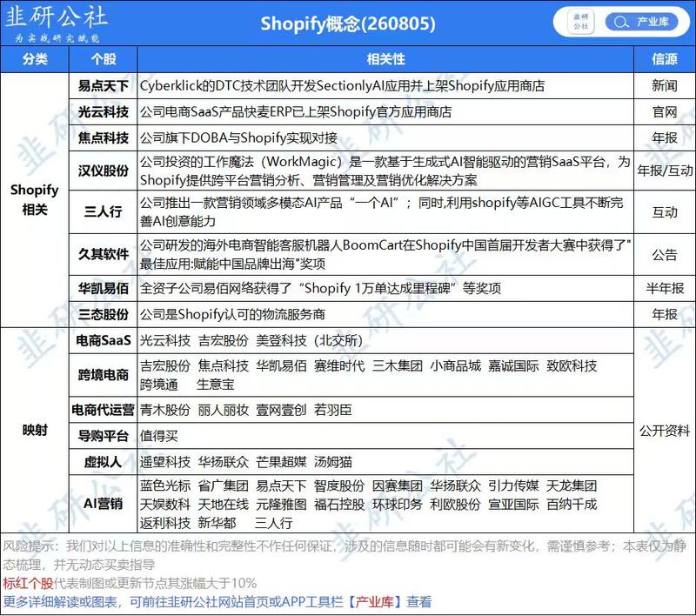Click the 公告 source cell
696x616 pixels.
[x=665, y=254]
